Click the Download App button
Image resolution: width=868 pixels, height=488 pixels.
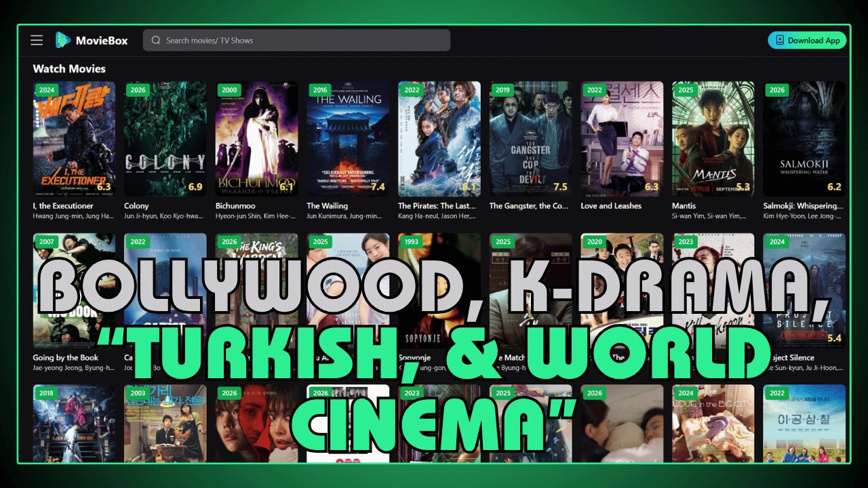(x=807, y=40)
